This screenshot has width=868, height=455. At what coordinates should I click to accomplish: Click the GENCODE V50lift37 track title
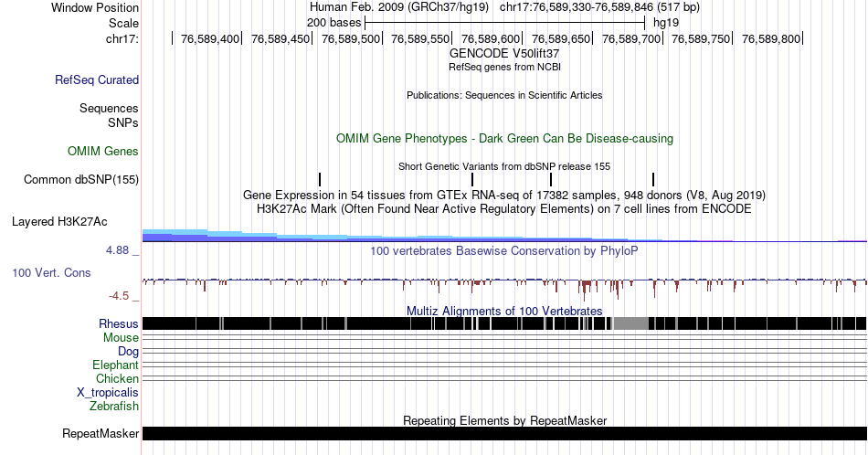click(504, 53)
